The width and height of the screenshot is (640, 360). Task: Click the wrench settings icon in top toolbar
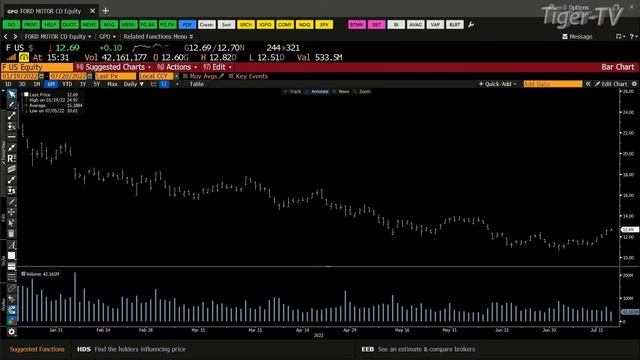(471, 24)
